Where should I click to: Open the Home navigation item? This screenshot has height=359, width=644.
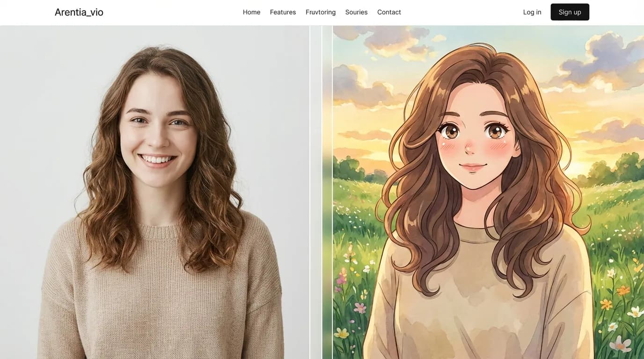coord(251,12)
